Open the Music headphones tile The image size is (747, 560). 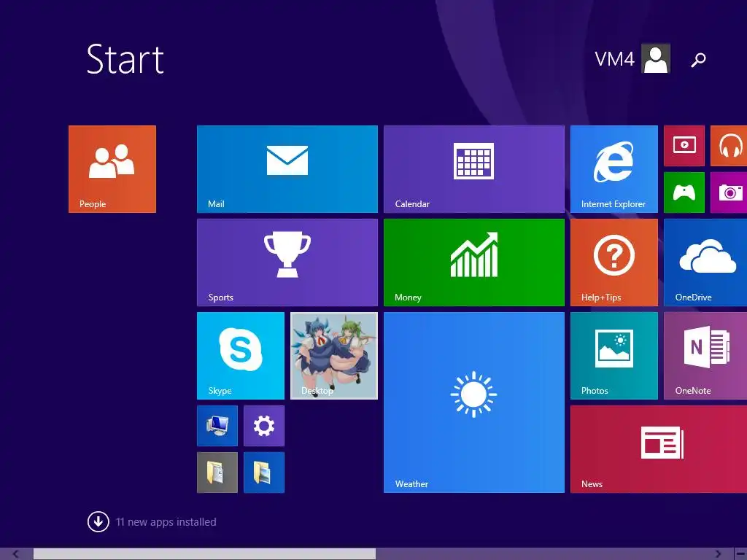coord(729,146)
